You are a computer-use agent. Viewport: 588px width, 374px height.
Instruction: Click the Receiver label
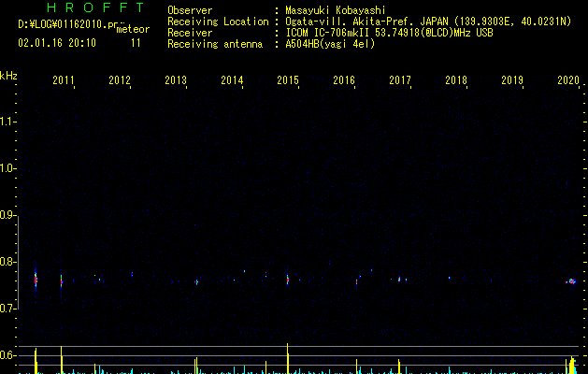[x=190, y=33]
